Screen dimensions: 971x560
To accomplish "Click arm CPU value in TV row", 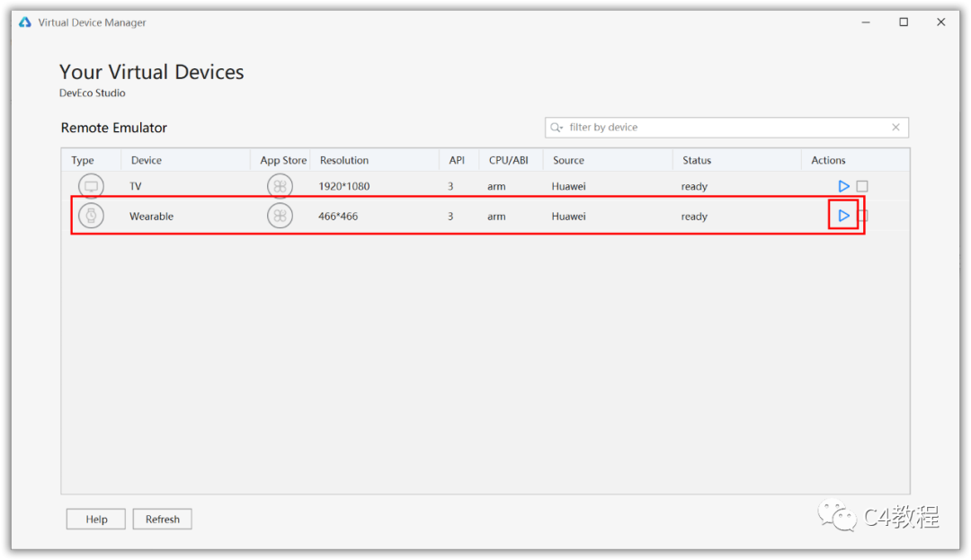I will (x=496, y=186).
